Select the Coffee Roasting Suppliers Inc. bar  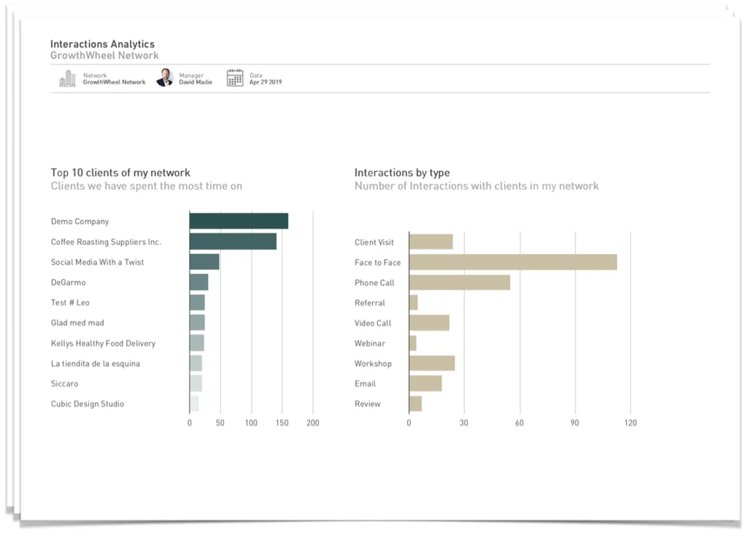pyautogui.click(x=232, y=241)
